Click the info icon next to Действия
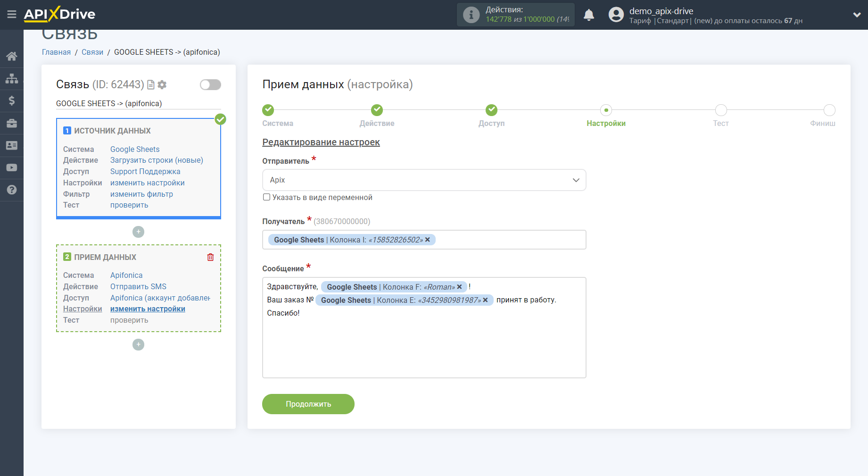Viewport: 868px width, 476px height. 471,15
